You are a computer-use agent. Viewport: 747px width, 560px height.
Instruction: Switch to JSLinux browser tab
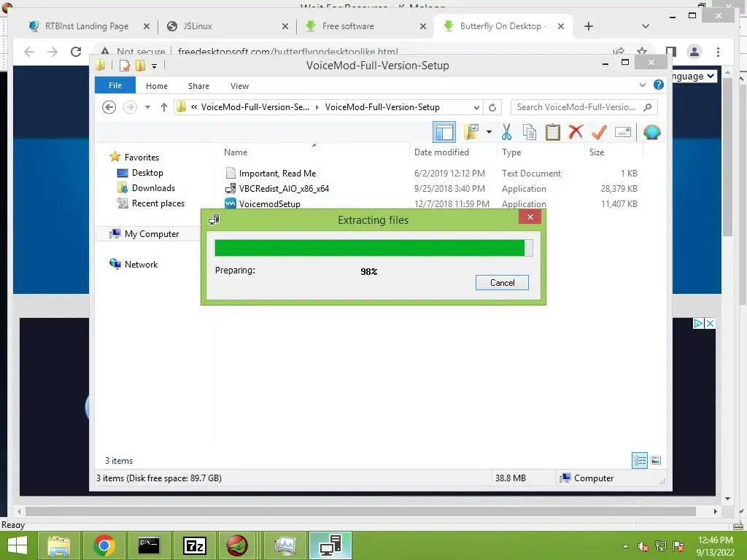(x=198, y=26)
